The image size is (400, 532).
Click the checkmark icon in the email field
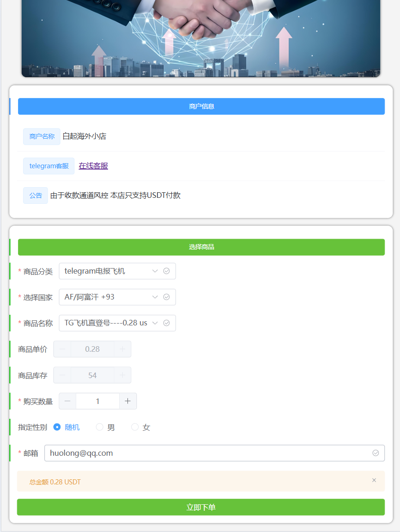click(376, 453)
